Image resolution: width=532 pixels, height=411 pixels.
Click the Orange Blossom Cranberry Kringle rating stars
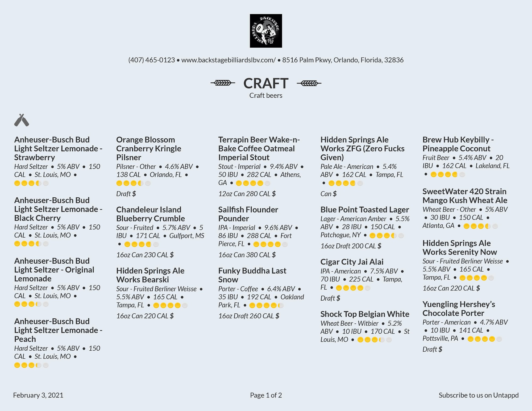134,183
